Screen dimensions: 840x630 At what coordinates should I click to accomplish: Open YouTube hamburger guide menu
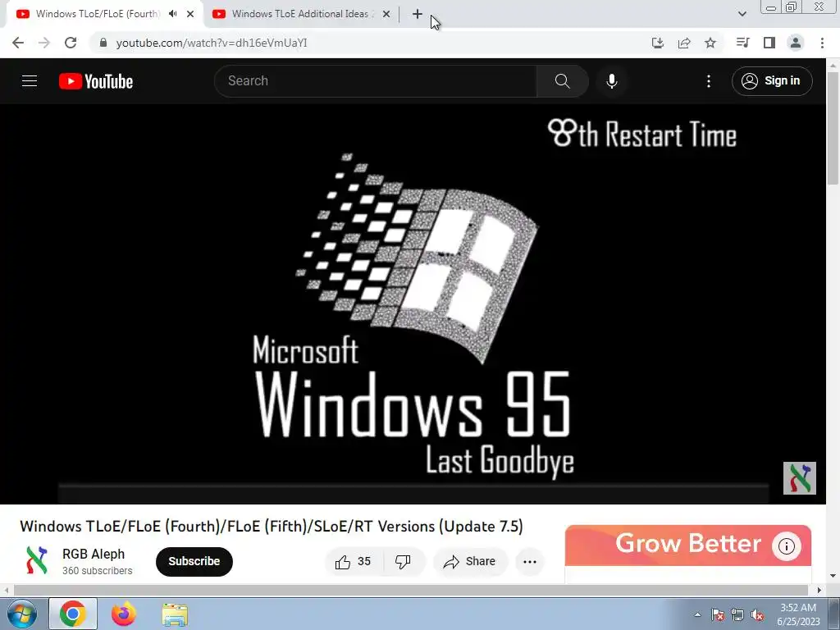(30, 81)
